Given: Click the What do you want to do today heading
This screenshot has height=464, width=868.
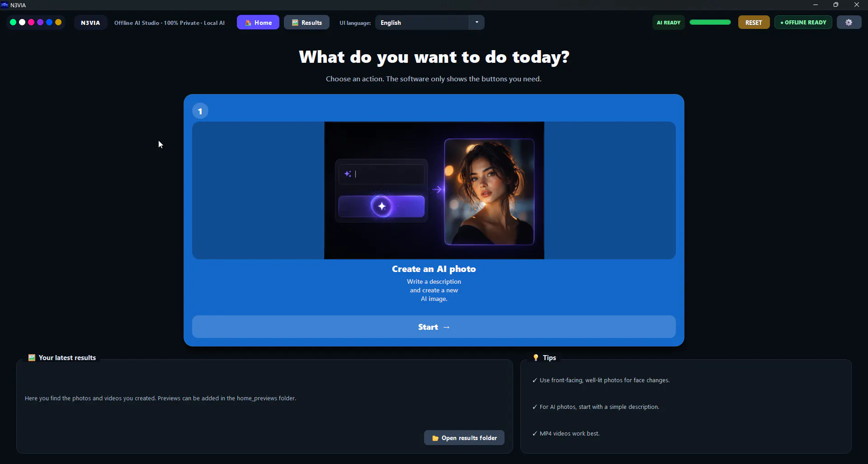Looking at the screenshot, I should [x=434, y=57].
